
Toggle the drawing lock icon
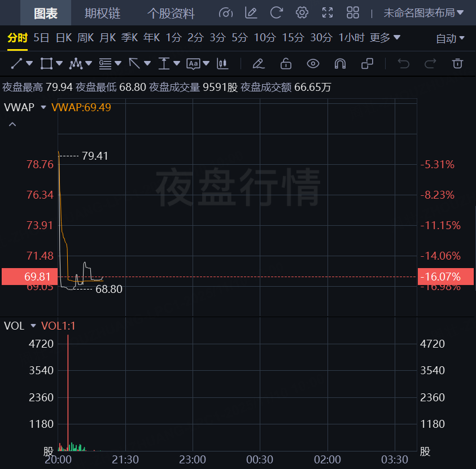pyautogui.click(x=286, y=63)
